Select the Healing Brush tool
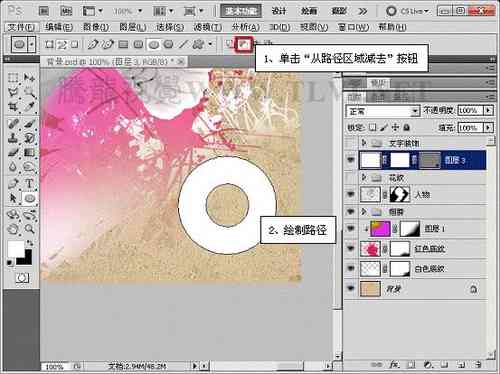The height and width of the screenshot is (374, 500). pos(13,124)
